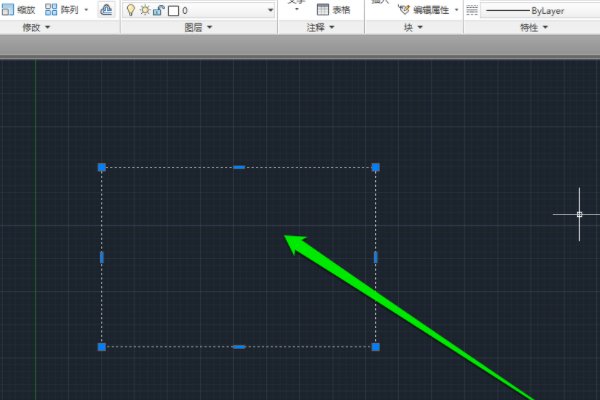This screenshot has width=600, height=400.
Task: Click the offset tool icon beside 阵列
Action: [106, 9]
